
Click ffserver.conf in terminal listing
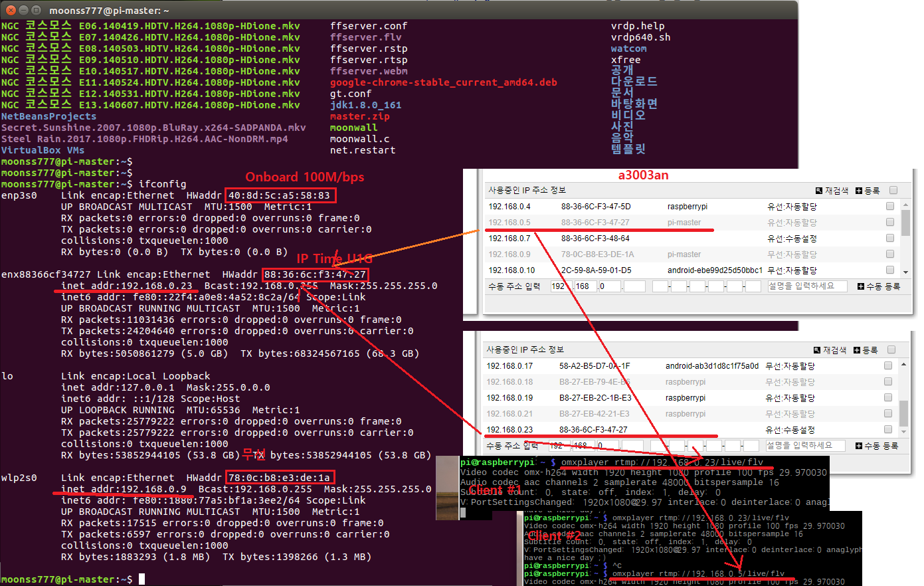point(369,26)
